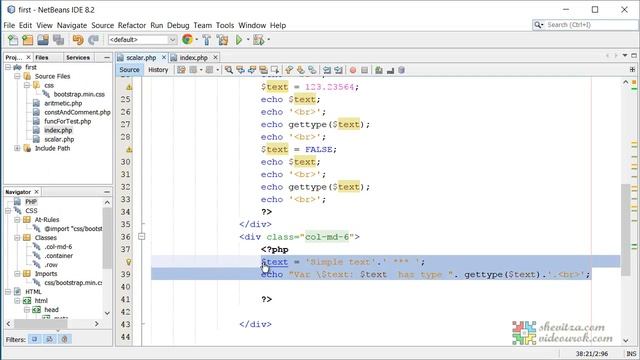
Task: Click Shift Line Left icon
Action: coord(327,70)
